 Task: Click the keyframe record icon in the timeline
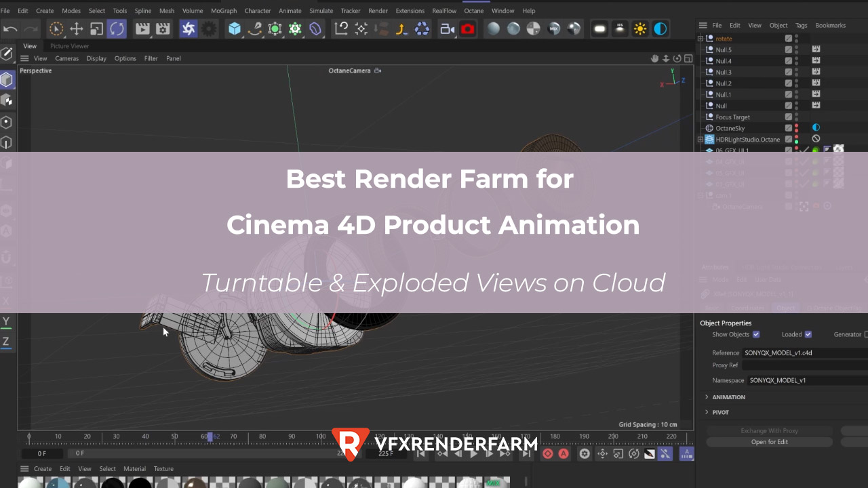547,453
